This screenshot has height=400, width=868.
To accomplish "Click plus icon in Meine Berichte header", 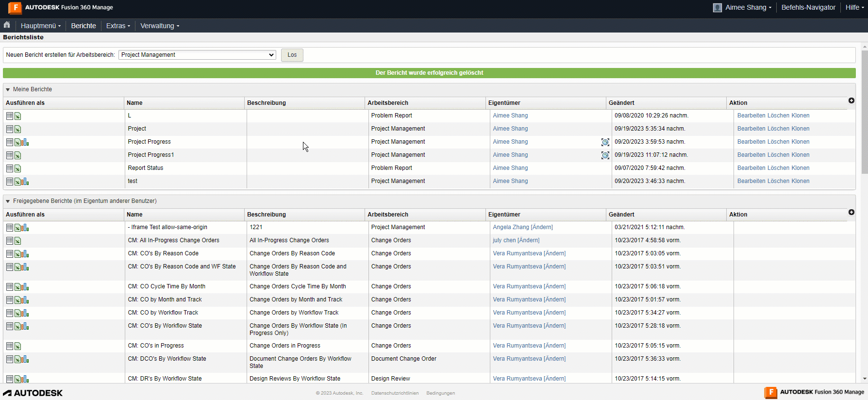I will click(x=851, y=100).
